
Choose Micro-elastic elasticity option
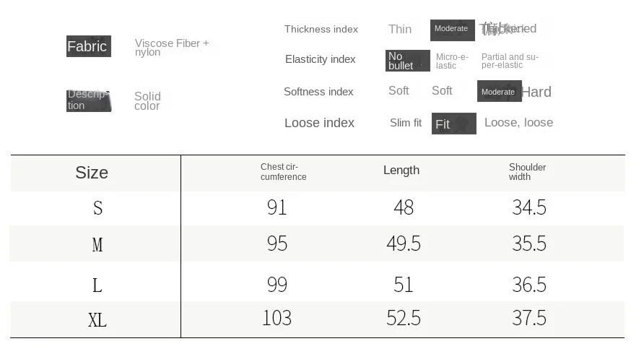tap(452, 61)
